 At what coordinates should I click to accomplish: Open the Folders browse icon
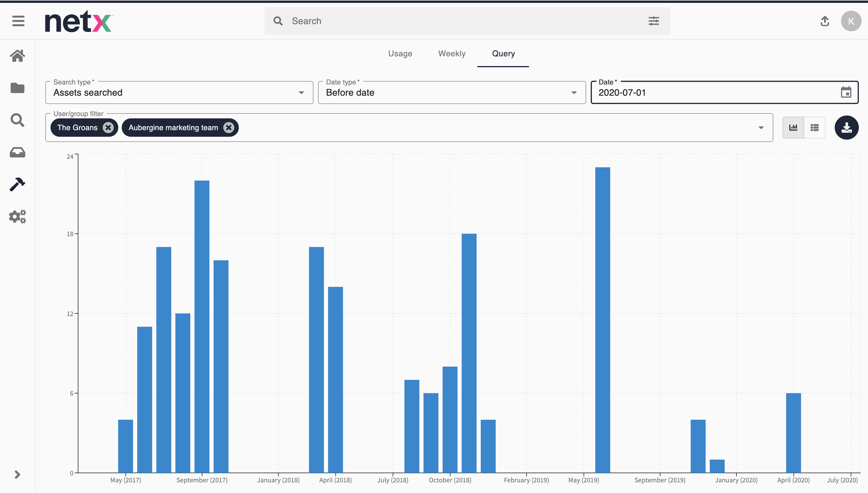18,88
